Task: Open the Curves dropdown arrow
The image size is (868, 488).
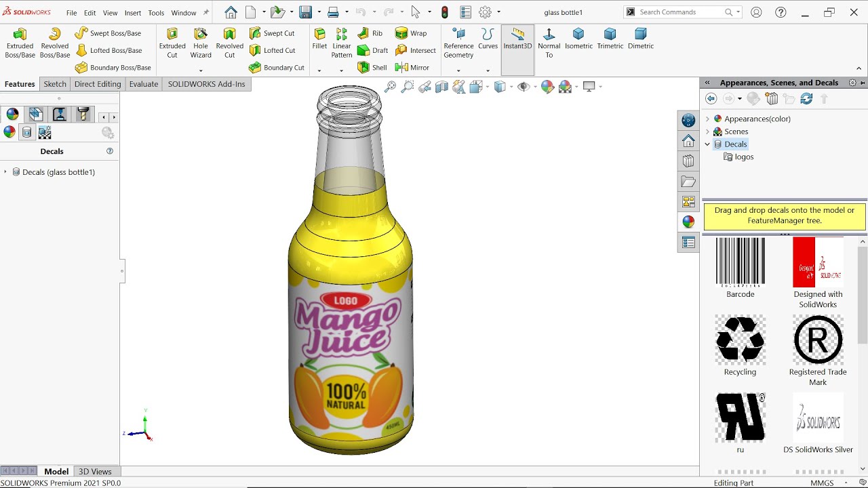Action: (488, 70)
